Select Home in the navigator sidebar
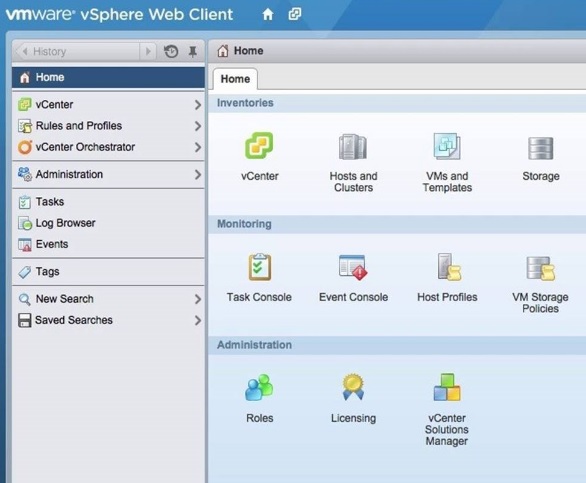Image resolution: width=586 pixels, height=483 pixels. click(x=108, y=77)
